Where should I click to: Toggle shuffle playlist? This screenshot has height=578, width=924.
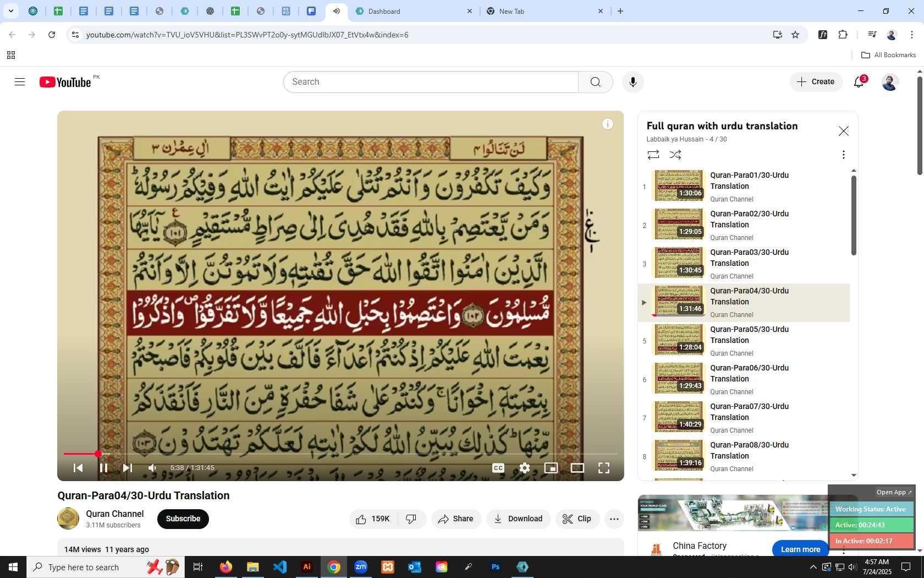coord(675,155)
